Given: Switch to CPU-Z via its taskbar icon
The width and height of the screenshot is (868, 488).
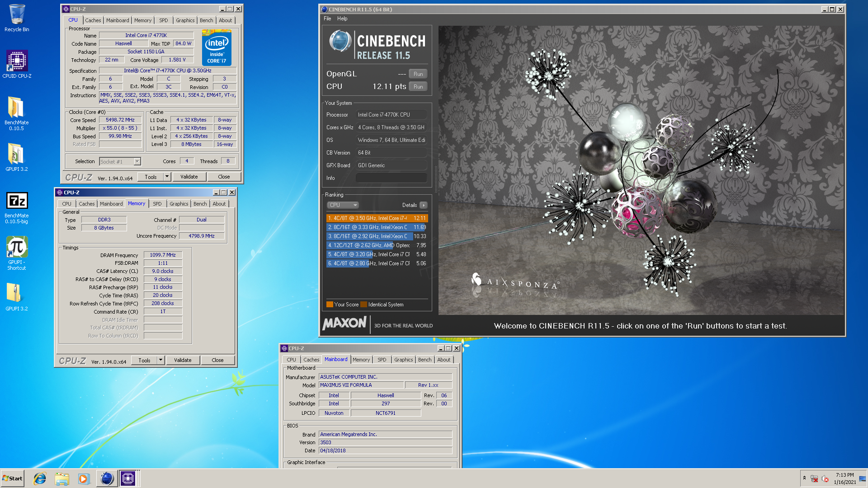Looking at the screenshot, I should coord(128,479).
